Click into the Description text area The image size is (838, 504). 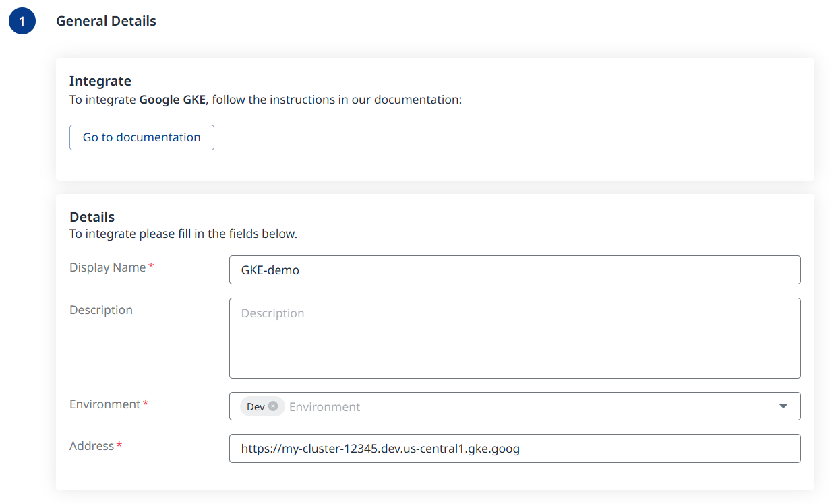tap(514, 338)
